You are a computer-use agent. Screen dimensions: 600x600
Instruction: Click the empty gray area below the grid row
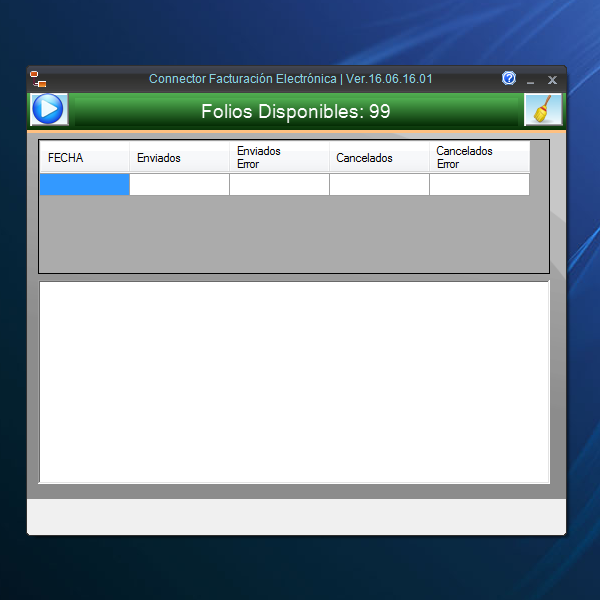(294, 235)
